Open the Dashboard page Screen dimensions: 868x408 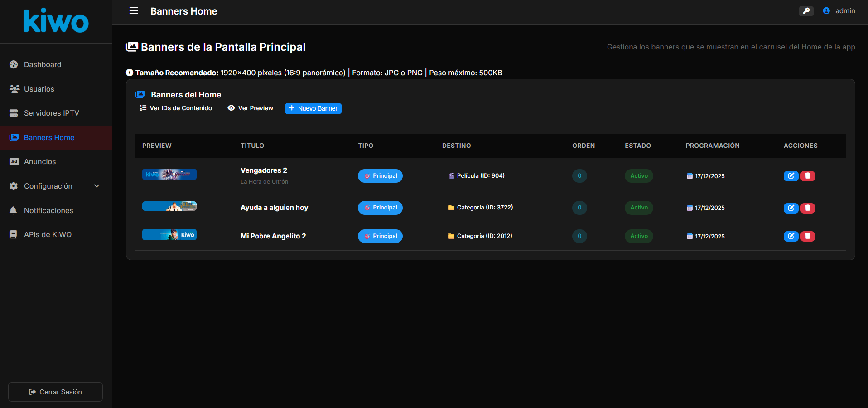43,64
